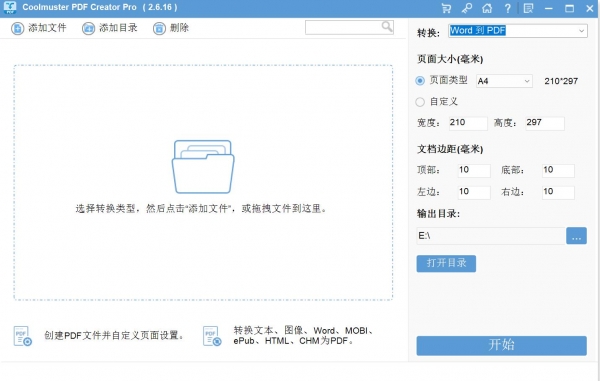
Task: Click the convert to PDF icon at bottom
Action: coord(212,336)
